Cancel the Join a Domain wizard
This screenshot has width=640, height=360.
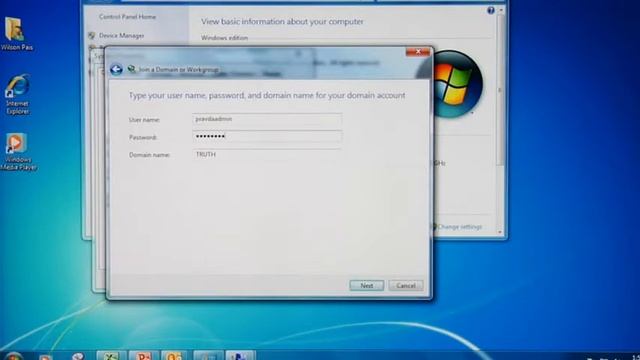[x=406, y=286]
